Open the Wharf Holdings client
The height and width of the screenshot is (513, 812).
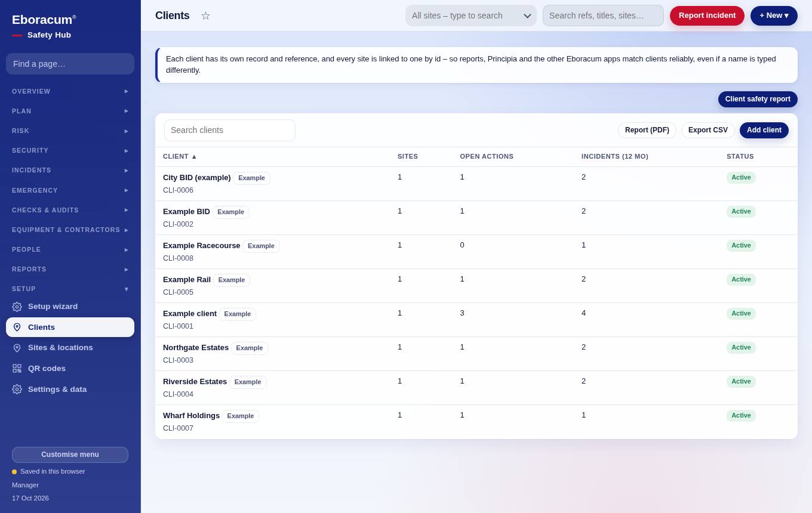192,416
